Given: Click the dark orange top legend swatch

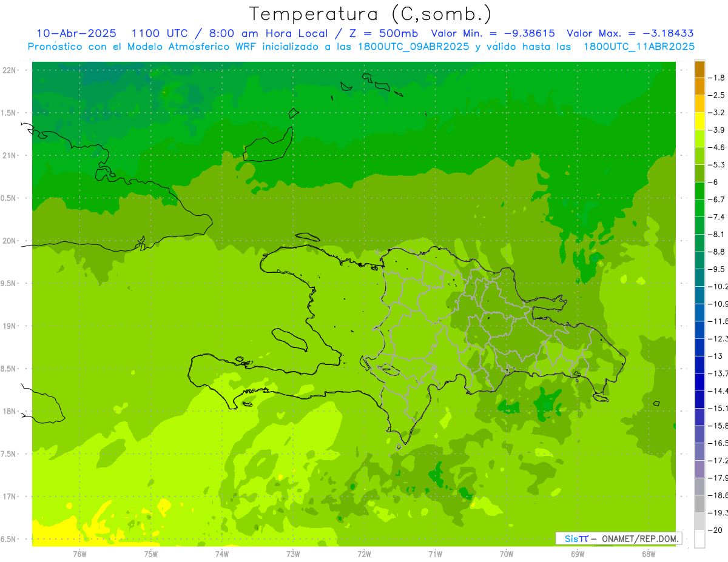Looking at the screenshot, I should [x=700, y=69].
